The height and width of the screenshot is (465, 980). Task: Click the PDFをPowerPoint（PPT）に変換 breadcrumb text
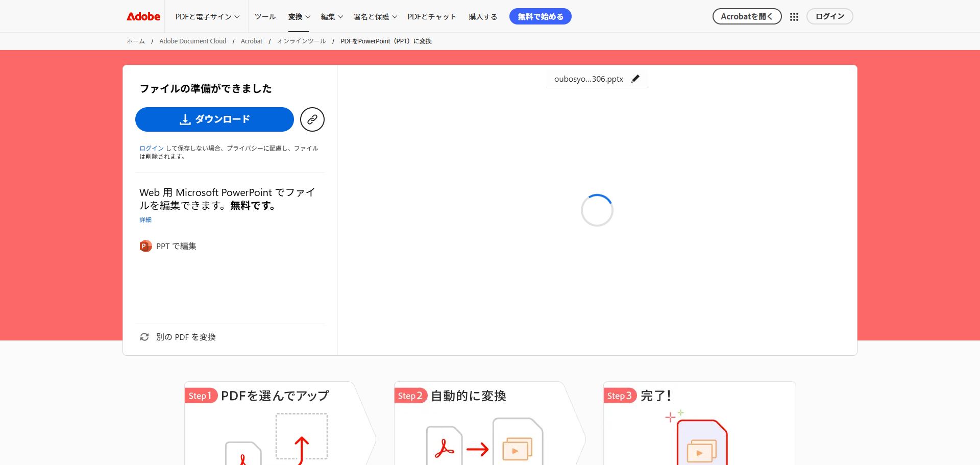(386, 41)
